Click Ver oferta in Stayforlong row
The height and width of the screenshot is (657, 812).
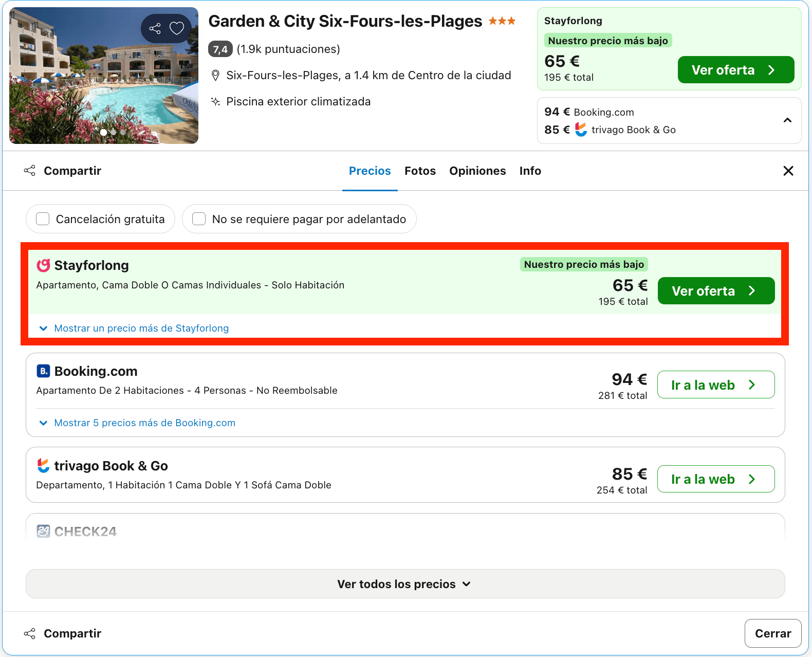[716, 291]
